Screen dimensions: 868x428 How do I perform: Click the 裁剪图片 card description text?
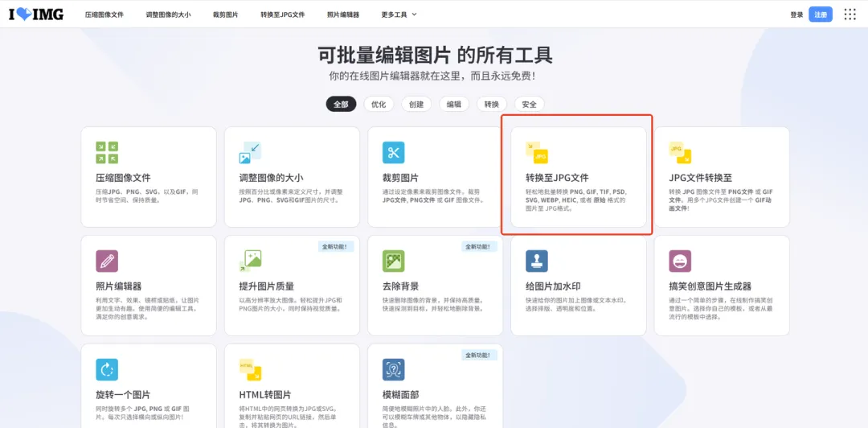(433, 195)
